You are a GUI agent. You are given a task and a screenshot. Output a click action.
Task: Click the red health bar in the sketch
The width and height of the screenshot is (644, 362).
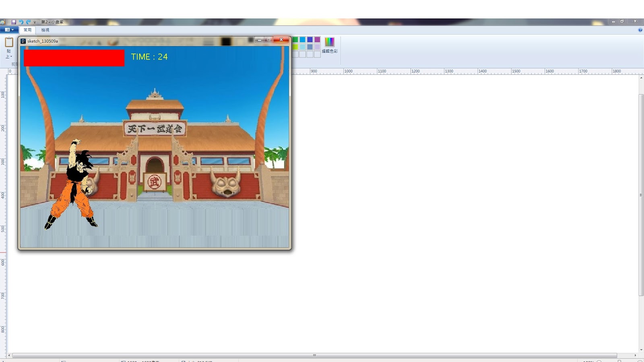pos(74,58)
